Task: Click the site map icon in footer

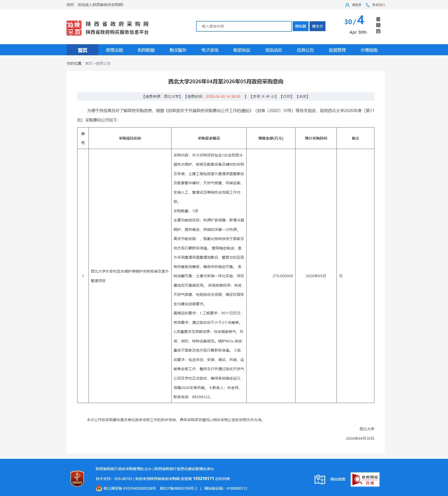Action: [x=320, y=479]
